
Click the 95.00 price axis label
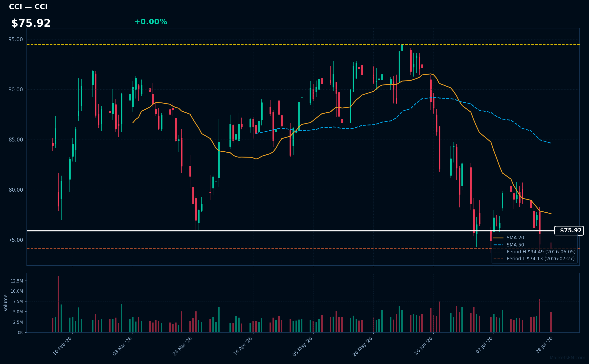[16, 40]
